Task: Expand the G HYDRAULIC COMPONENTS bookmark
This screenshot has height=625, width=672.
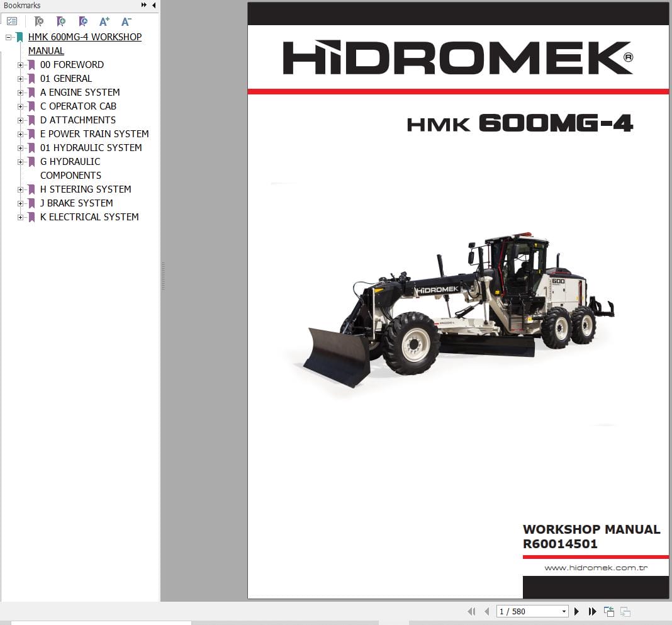Action: [20, 162]
